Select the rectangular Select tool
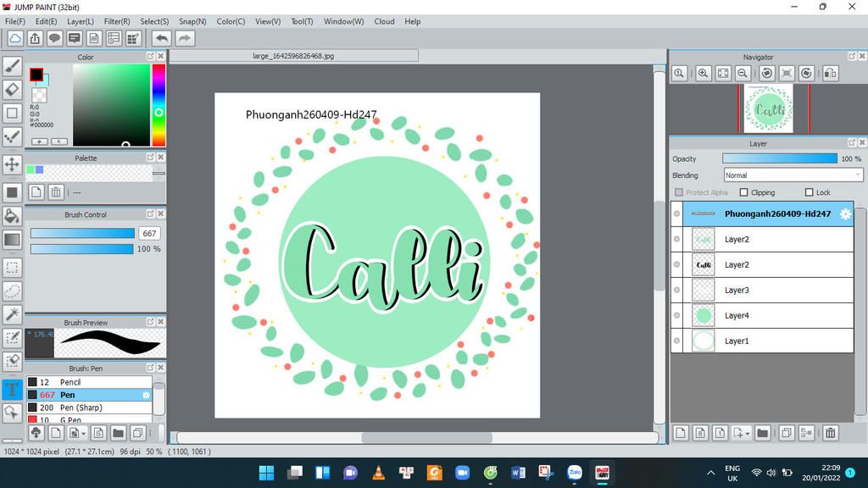The image size is (868, 488). pyautogui.click(x=12, y=268)
